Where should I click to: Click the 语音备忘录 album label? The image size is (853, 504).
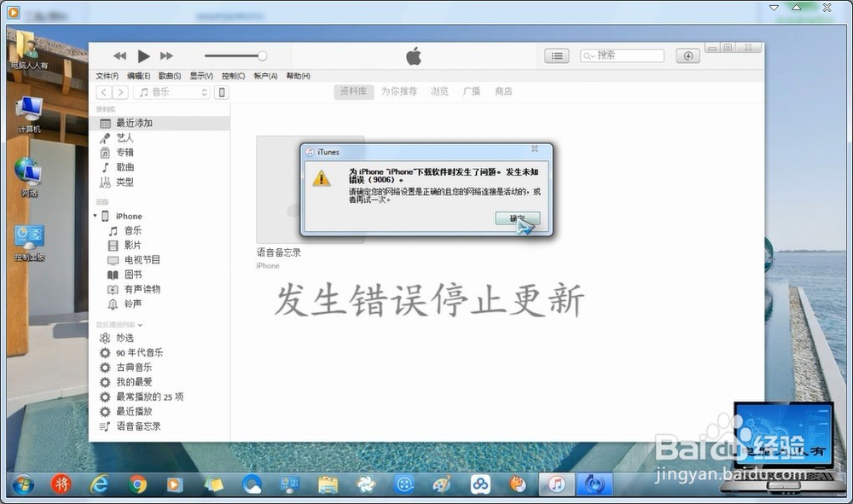click(279, 252)
